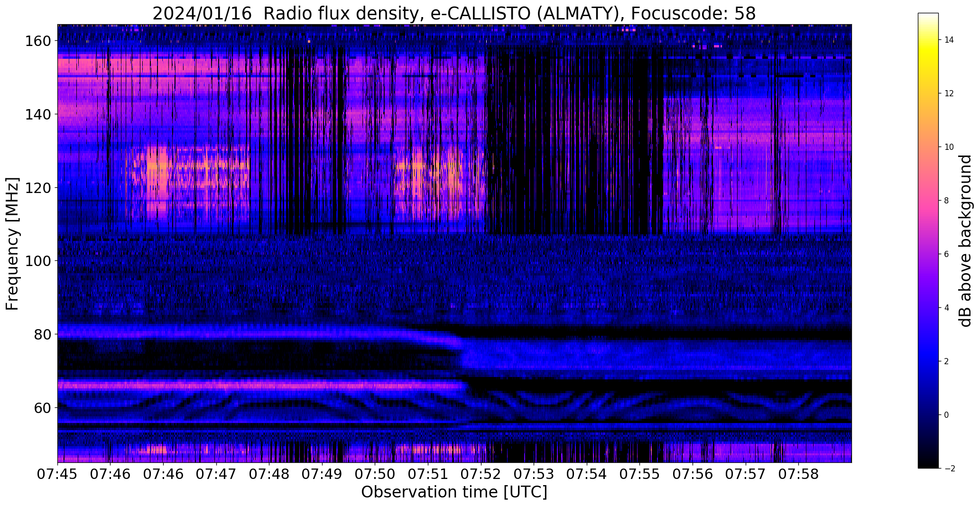Image resolution: width=980 pixels, height=506 pixels.
Task: Click the colorbar tick value 4
Action: [x=946, y=308]
